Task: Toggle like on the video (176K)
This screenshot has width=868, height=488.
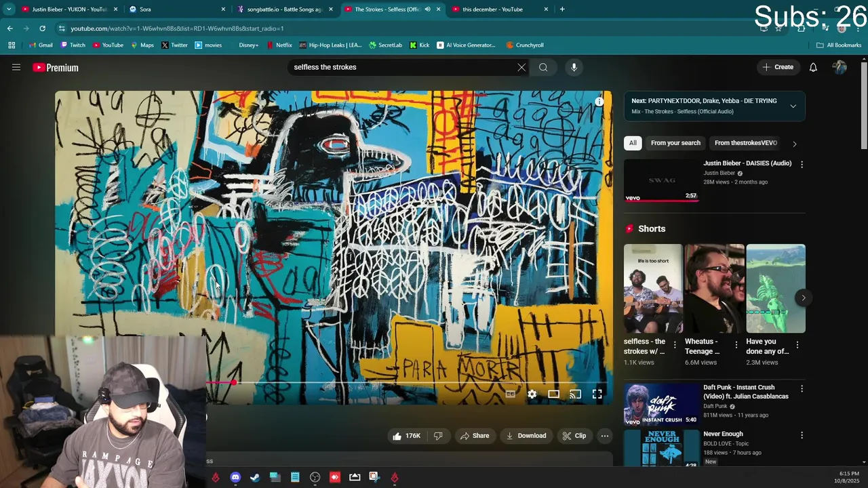Action: 406,436
